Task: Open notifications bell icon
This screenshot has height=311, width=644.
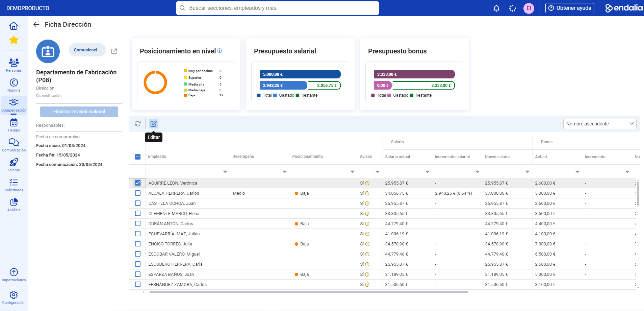Action: pos(496,8)
